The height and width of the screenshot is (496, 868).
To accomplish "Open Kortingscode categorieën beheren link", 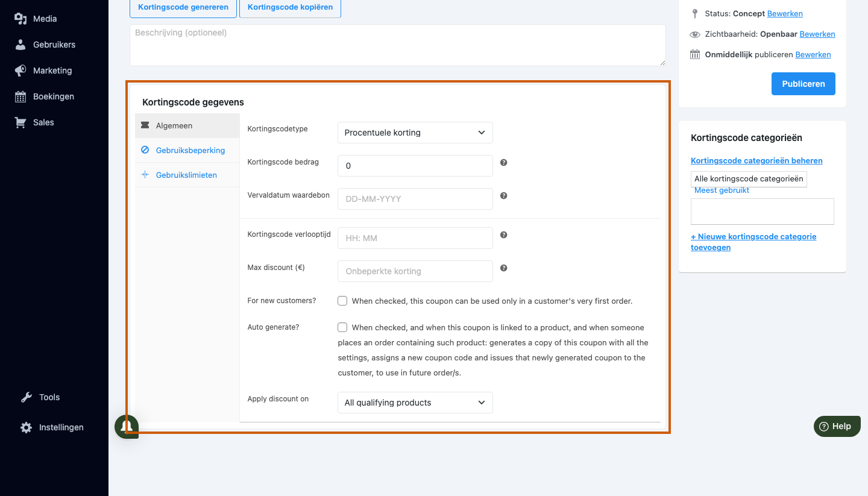I will 756,160.
